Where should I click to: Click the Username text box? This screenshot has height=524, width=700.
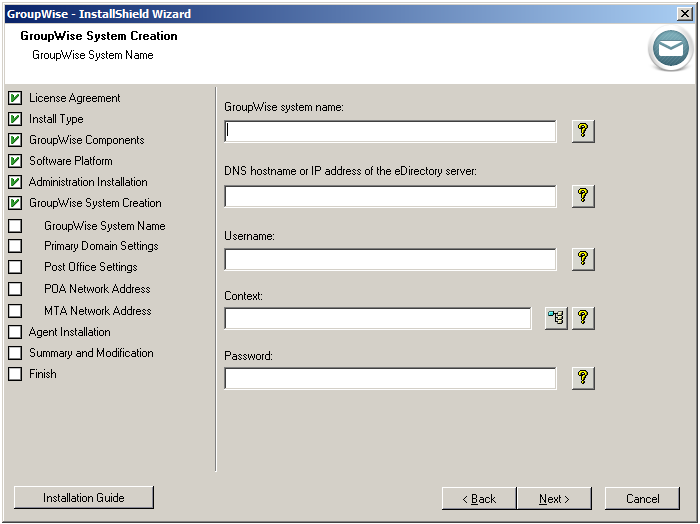[x=390, y=260]
